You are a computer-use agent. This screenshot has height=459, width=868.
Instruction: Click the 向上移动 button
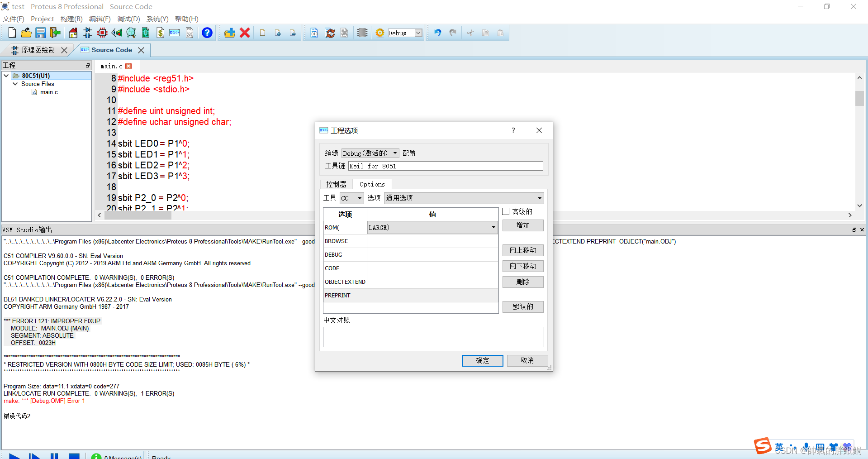[x=523, y=250]
